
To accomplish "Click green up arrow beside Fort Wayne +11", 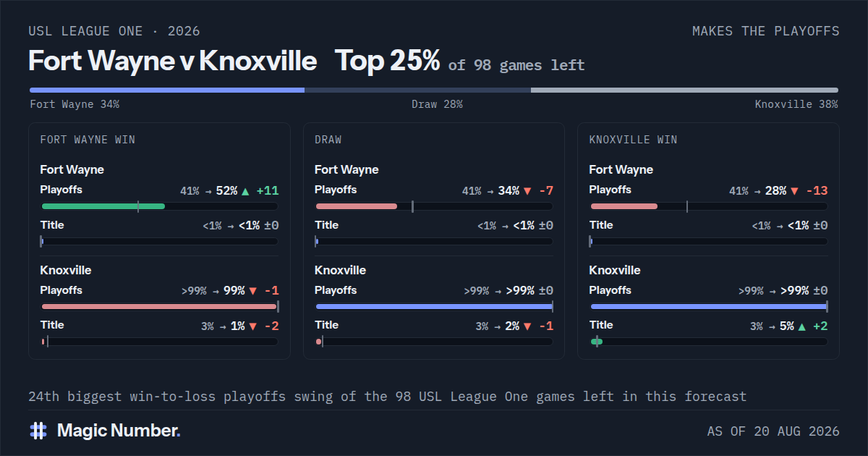I will (245, 191).
